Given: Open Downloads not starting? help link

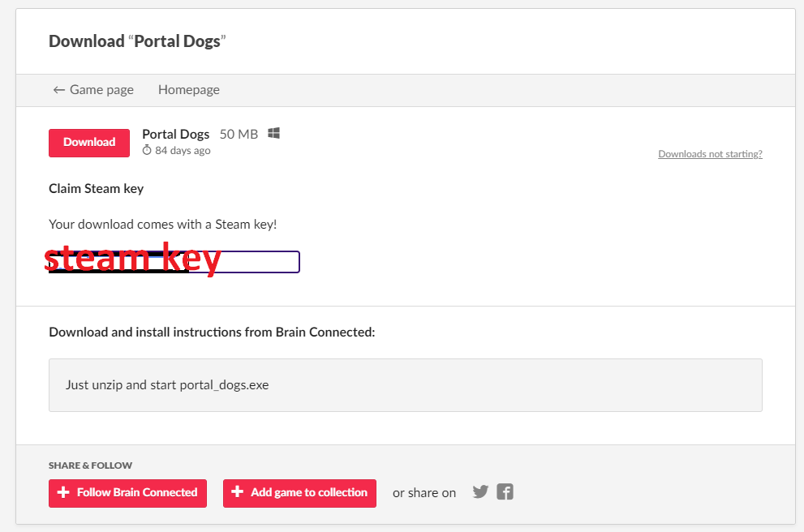Looking at the screenshot, I should tap(710, 154).
